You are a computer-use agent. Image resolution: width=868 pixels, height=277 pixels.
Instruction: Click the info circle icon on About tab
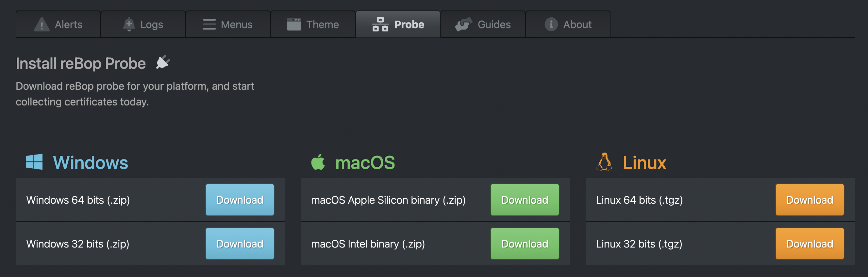point(551,24)
